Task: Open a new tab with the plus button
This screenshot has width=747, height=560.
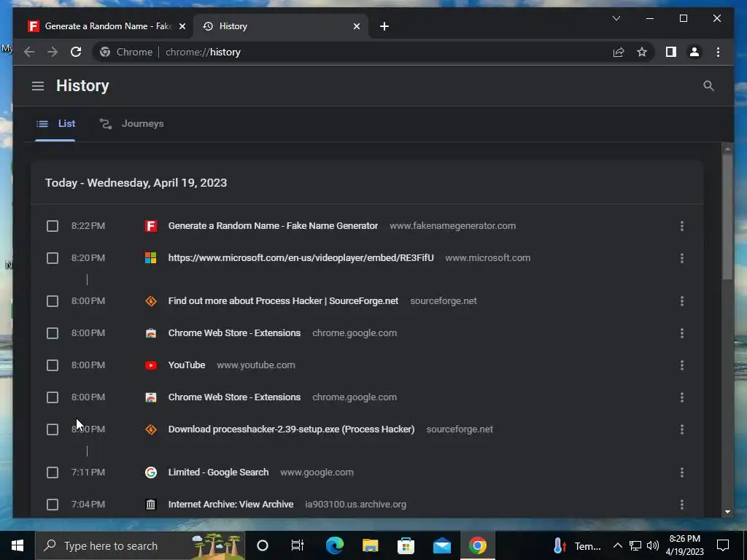Action: (x=384, y=26)
